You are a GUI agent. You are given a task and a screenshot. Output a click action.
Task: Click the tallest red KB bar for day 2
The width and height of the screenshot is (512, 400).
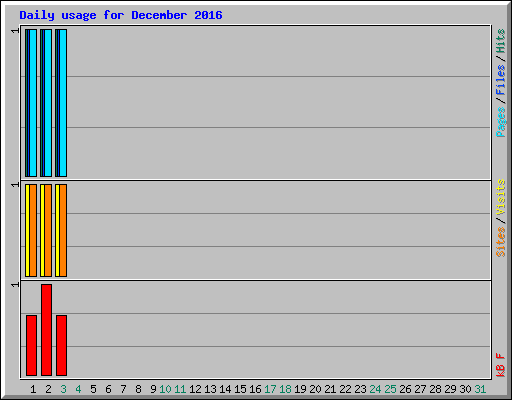[46, 330]
